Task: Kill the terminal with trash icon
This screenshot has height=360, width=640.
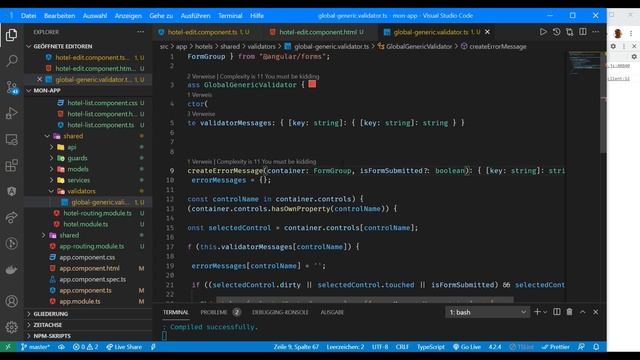Action: point(569,312)
